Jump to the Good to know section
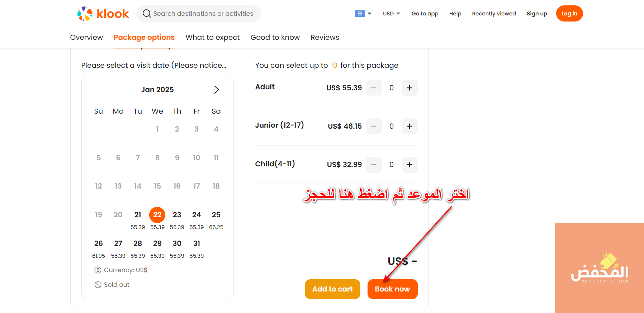 275,37
